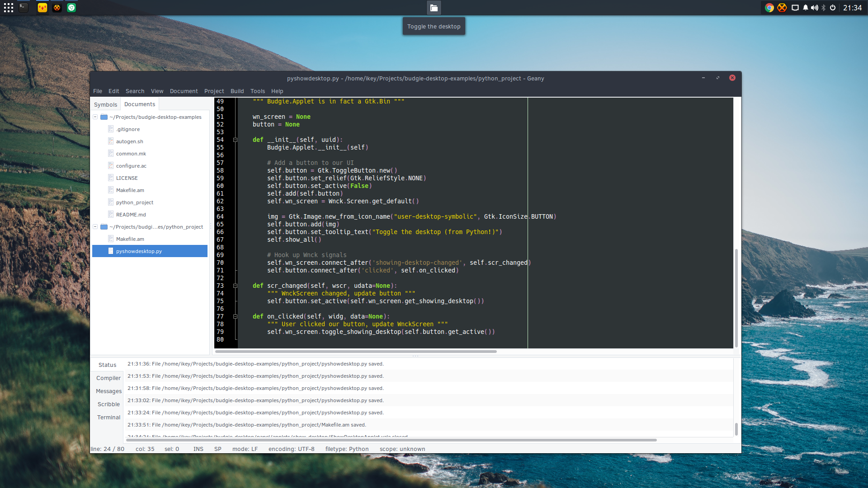Fold the __init__ function at line 54
The height and width of the screenshot is (488, 868).
(x=235, y=140)
